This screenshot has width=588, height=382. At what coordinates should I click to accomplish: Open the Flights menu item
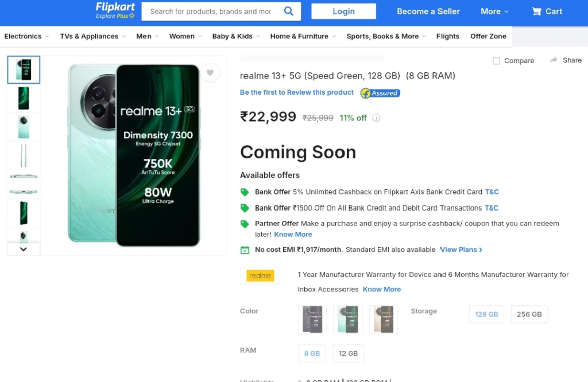447,36
